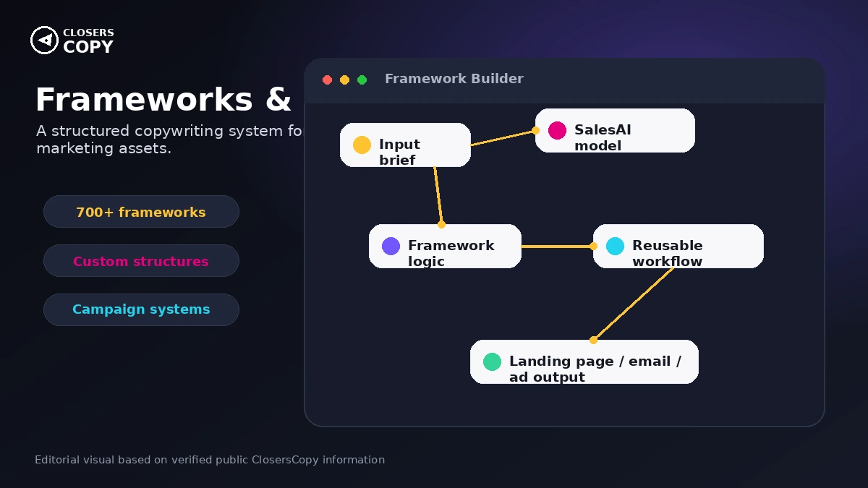Select the SalesAI model node
The width and height of the screenshot is (868, 488).
click(x=615, y=130)
